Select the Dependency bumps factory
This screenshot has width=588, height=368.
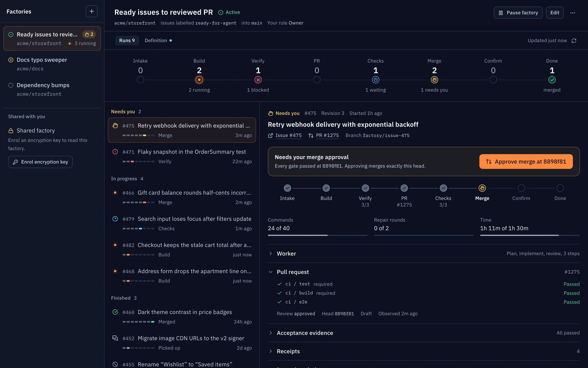52,90
